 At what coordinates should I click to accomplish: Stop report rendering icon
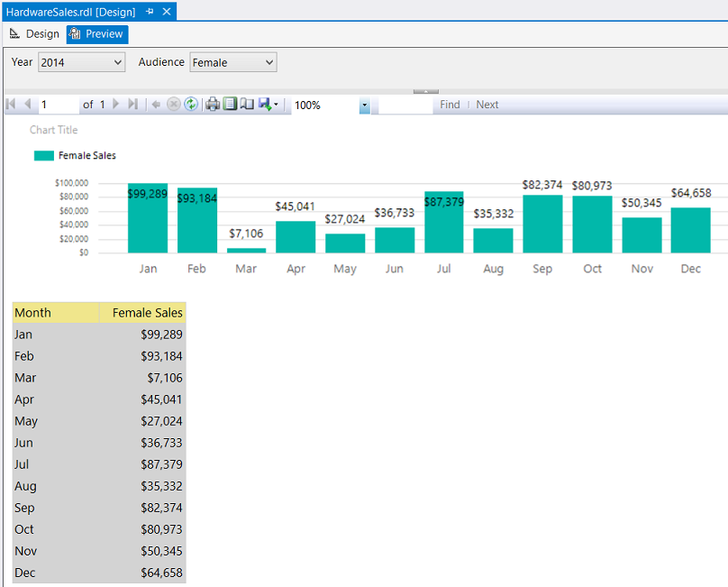click(x=174, y=105)
